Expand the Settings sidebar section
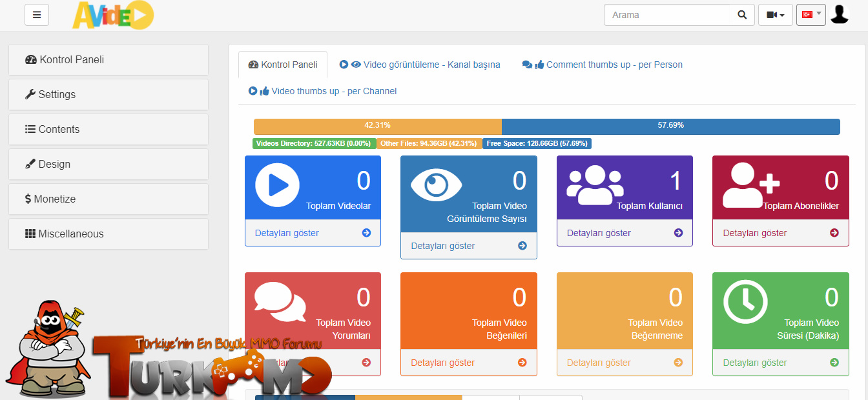Image resolution: width=868 pixels, height=400 pixels. click(108, 94)
